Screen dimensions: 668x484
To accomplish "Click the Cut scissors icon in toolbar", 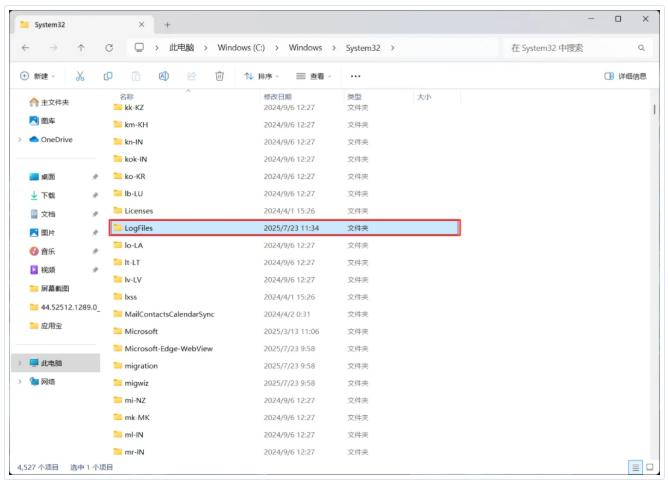I will click(80, 76).
